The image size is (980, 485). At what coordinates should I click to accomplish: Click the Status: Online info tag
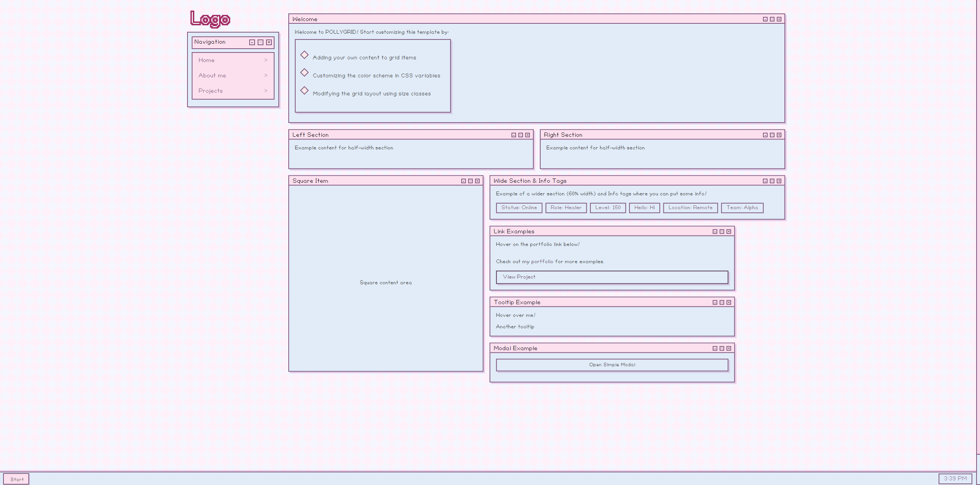pos(519,208)
